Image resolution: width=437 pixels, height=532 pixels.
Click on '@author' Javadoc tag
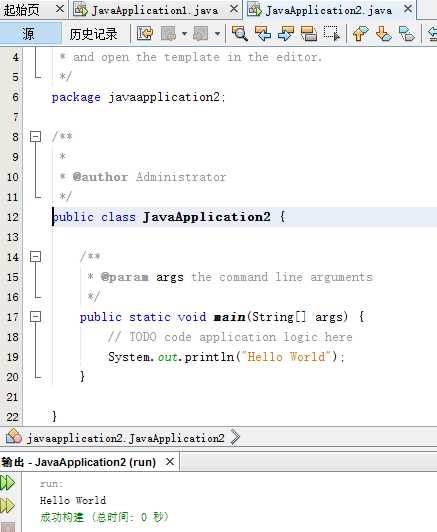pos(100,177)
